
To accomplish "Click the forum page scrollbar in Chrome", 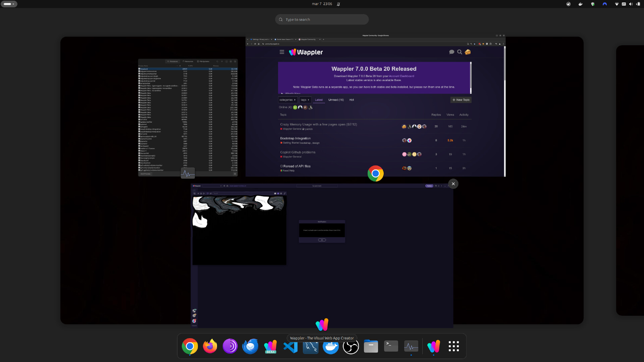I will pos(504,111).
